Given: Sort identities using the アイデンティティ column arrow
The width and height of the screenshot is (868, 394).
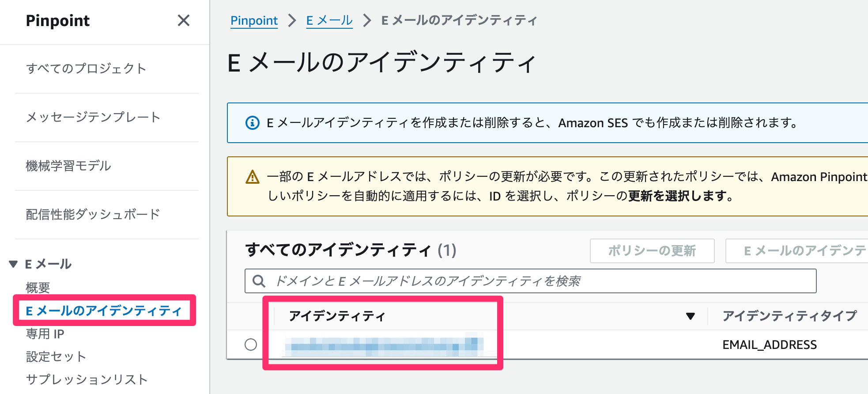Looking at the screenshot, I should (689, 316).
